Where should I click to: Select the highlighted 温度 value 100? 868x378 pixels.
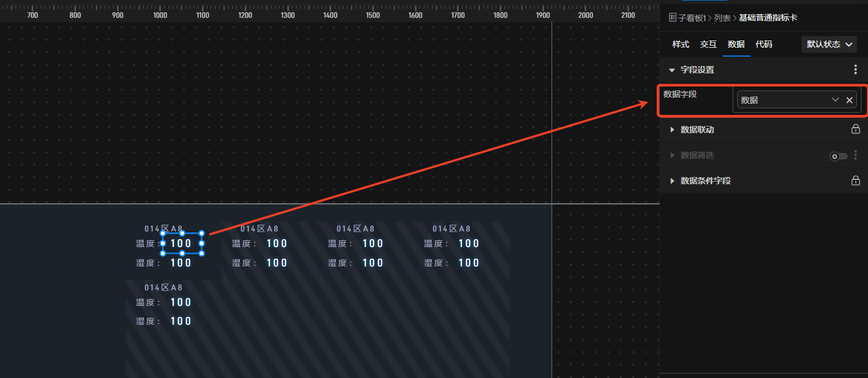click(181, 243)
